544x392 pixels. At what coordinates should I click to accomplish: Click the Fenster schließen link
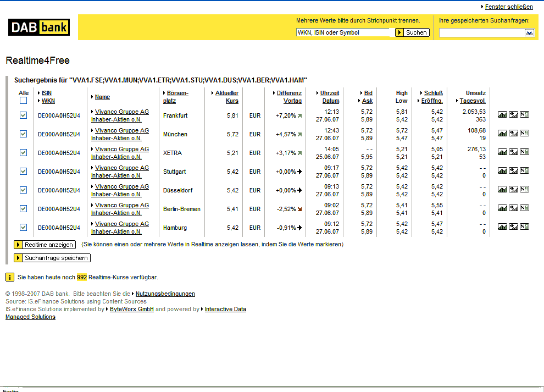point(509,7)
